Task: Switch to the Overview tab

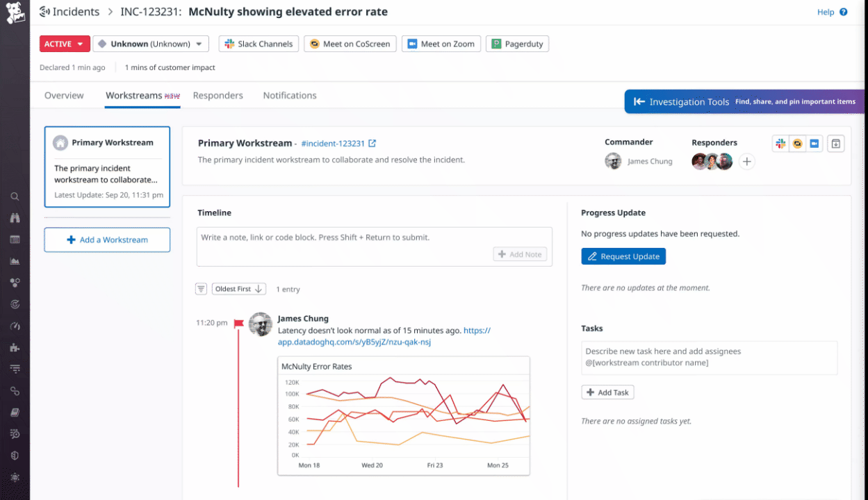Action: pyautogui.click(x=64, y=95)
